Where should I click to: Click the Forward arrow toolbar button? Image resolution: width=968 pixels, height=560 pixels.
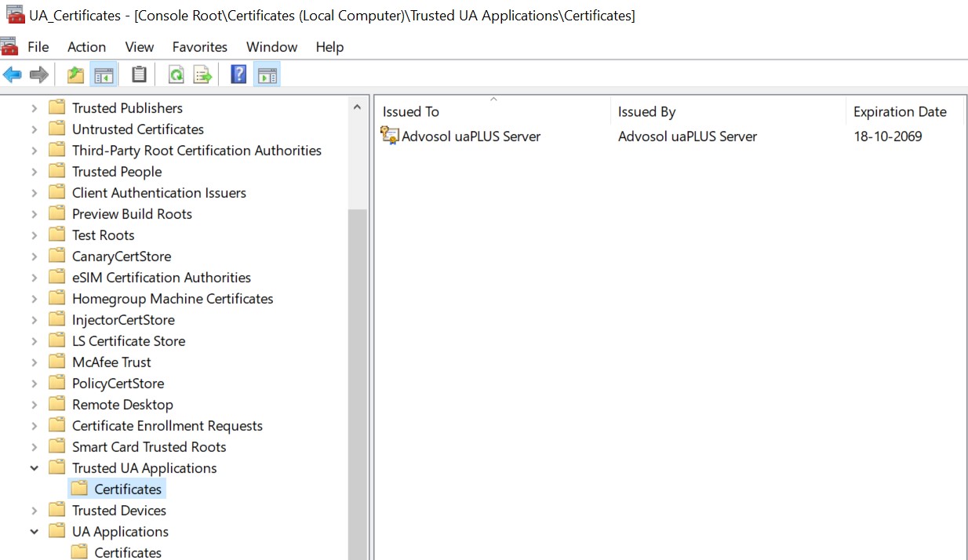click(x=38, y=75)
